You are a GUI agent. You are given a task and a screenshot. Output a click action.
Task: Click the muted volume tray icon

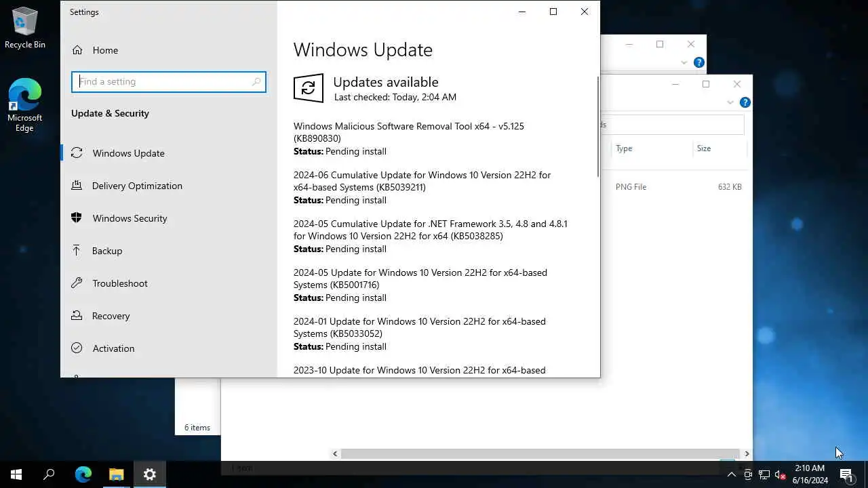tap(780, 474)
